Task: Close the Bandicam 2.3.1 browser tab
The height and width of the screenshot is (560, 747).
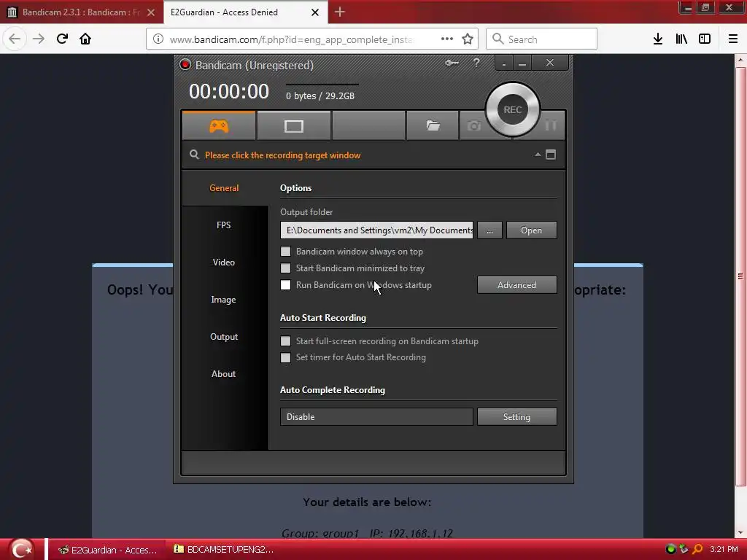Action: pos(151,12)
